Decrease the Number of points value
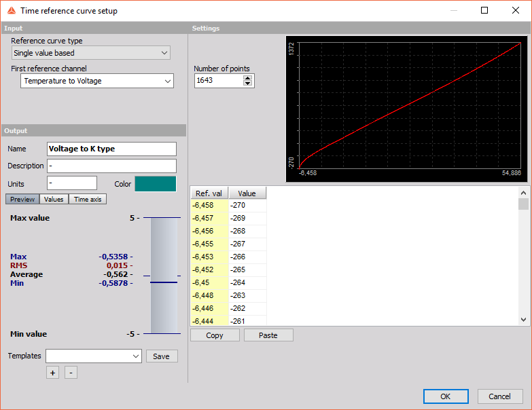Image resolution: width=532 pixels, height=410 pixels. pos(248,83)
